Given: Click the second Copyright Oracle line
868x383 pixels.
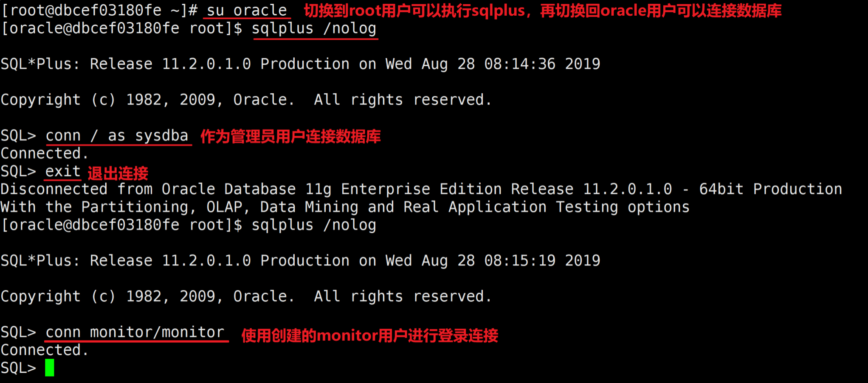Looking at the screenshot, I should (x=245, y=296).
